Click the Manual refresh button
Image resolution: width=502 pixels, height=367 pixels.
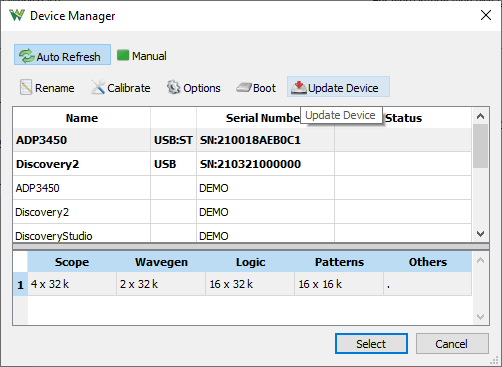[x=142, y=56]
